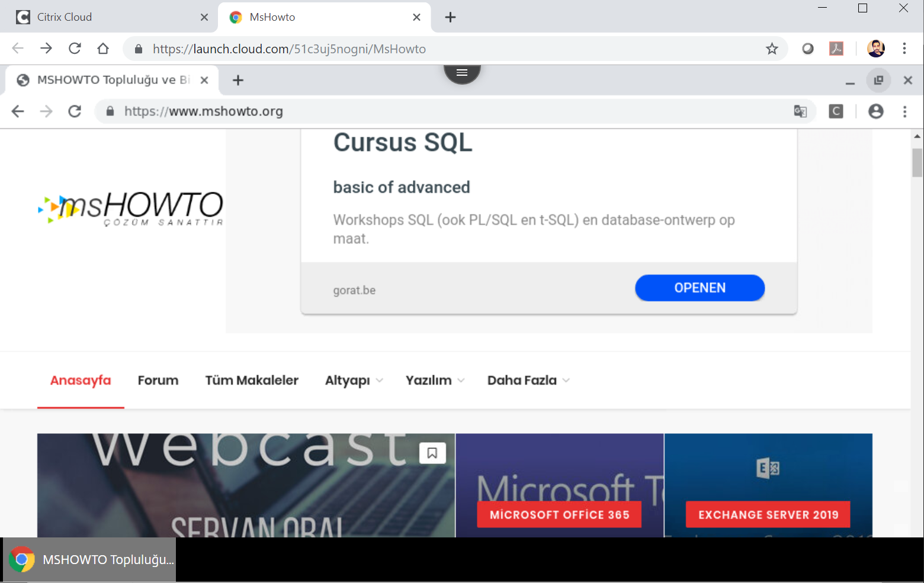Reload the mshowto.org page
This screenshot has width=924, height=583.
75,111
